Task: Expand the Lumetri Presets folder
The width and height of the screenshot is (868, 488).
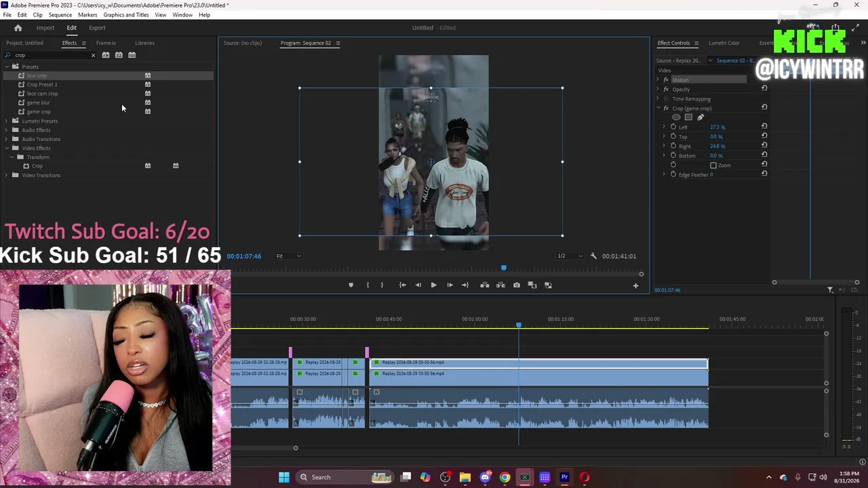Action: (x=7, y=121)
